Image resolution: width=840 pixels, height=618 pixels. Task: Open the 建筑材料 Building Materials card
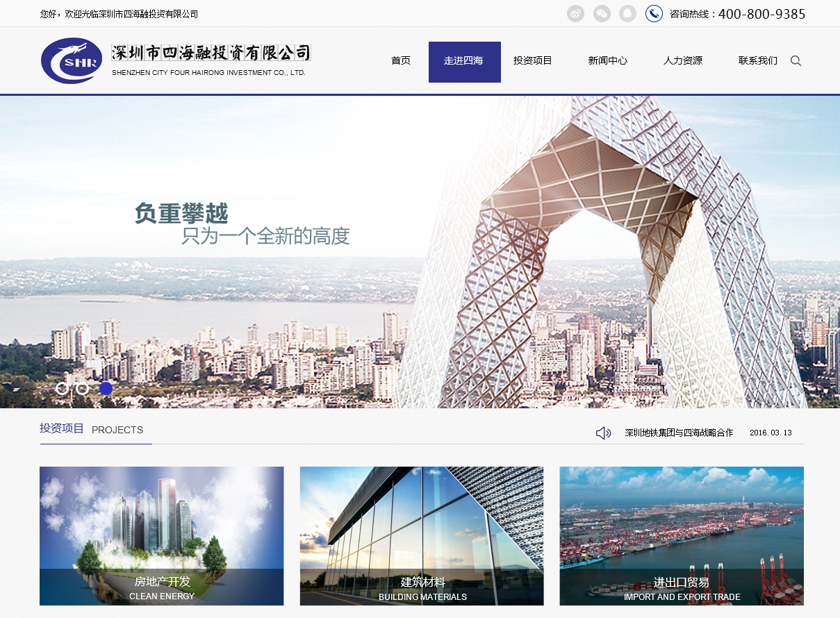point(422,535)
